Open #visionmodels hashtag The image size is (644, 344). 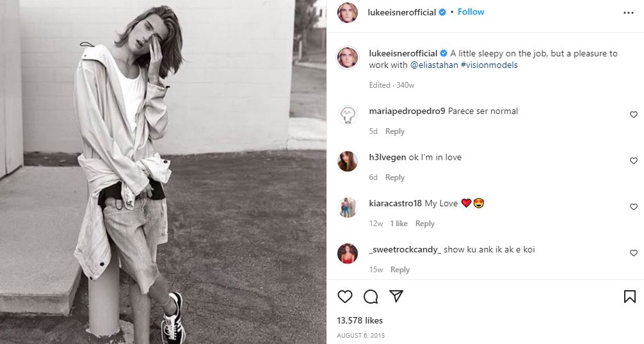click(489, 65)
